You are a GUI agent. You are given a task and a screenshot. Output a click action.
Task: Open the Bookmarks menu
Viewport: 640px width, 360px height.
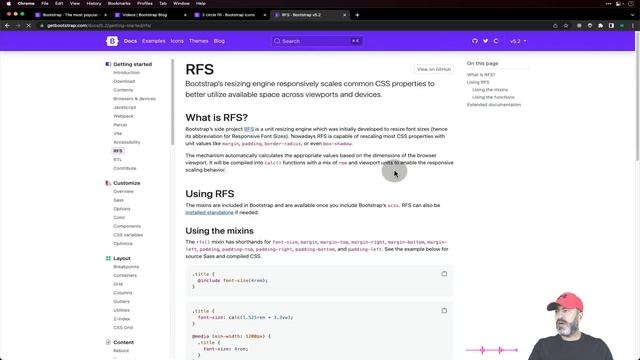[x=119, y=3]
